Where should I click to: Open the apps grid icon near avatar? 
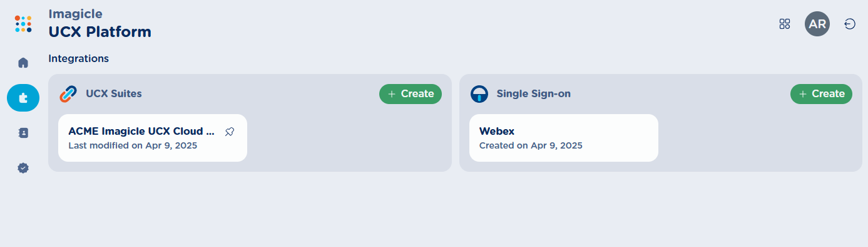click(785, 24)
